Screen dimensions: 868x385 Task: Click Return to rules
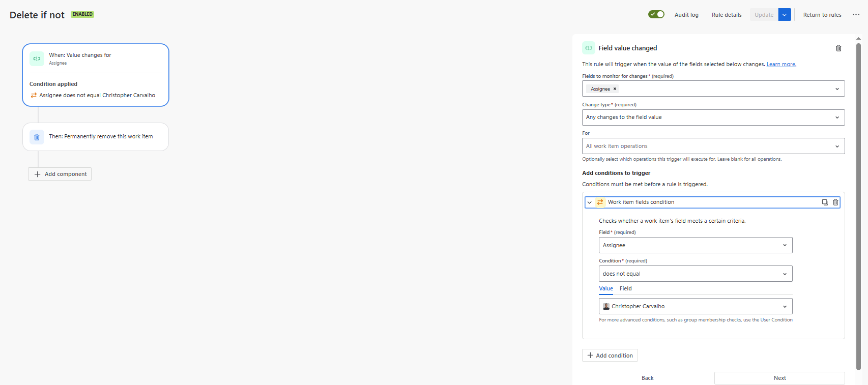[822, 15]
